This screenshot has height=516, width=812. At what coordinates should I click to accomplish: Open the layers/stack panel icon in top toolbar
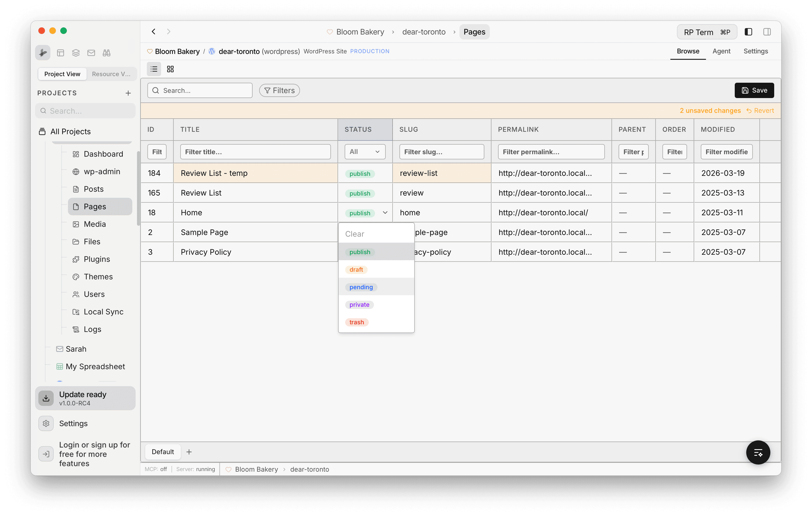click(x=76, y=53)
